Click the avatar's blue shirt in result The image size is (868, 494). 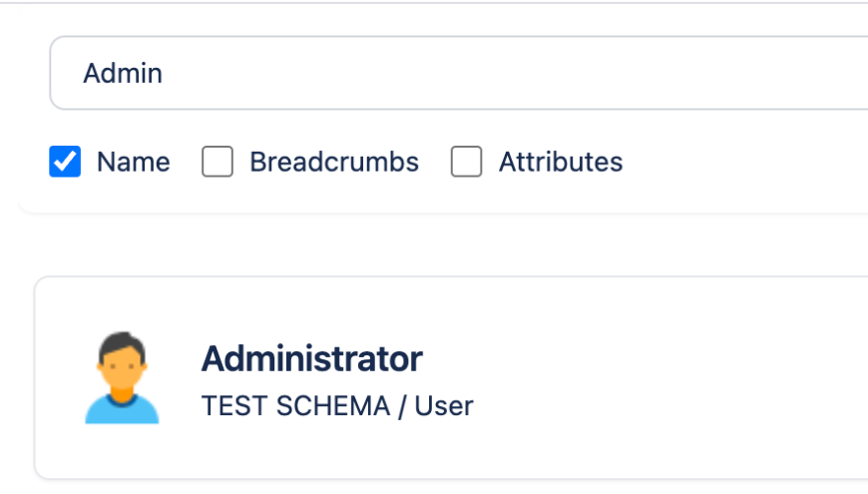point(122,409)
